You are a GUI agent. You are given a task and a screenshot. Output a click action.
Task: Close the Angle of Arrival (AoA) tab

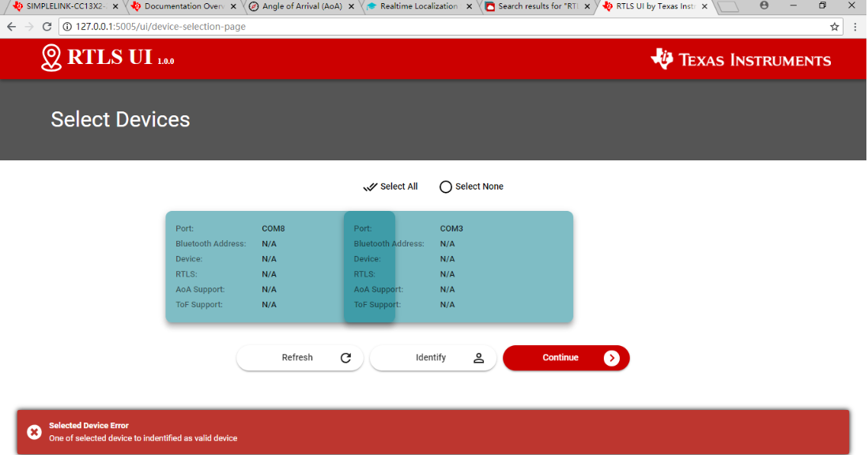[351, 6]
